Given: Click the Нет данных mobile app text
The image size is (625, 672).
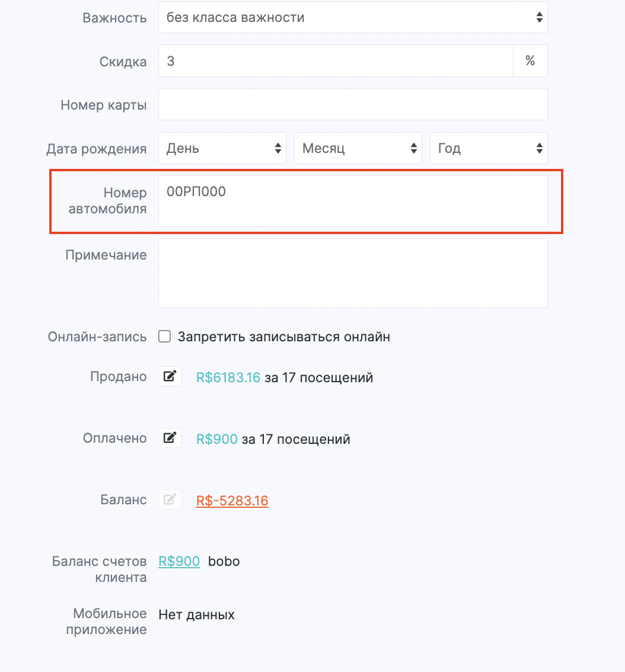Looking at the screenshot, I should pyautogui.click(x=197, y=615).
